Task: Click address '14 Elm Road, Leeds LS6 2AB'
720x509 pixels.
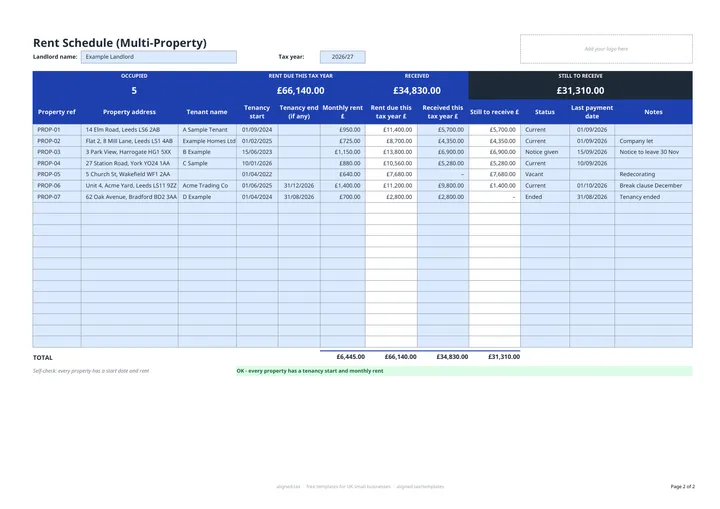Action: 129,130
